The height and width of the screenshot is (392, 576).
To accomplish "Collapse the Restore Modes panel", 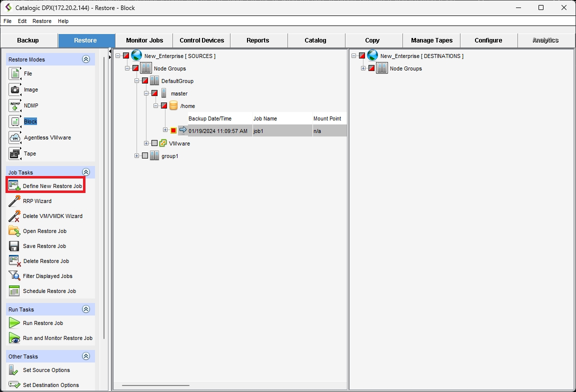I will [86, 59].
